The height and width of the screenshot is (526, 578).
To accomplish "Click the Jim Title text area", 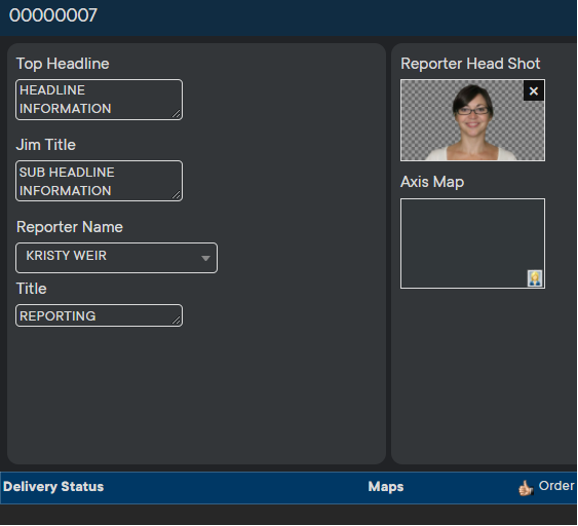I will 99,181.
